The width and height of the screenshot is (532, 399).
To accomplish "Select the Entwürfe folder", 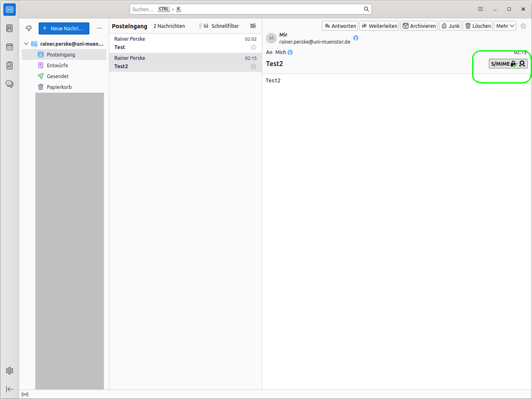I will pyautogui.click(x=57, y=65).
